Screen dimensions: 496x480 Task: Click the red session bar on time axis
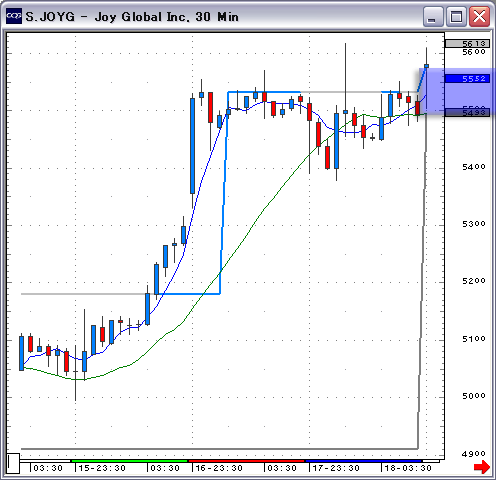pyautogui.click(x=246, y=461)
